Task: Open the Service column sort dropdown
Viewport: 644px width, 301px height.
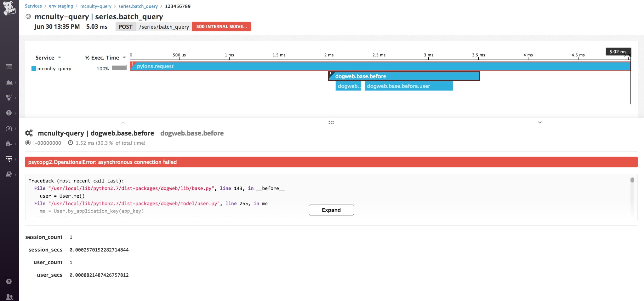Action: point(60,58)
